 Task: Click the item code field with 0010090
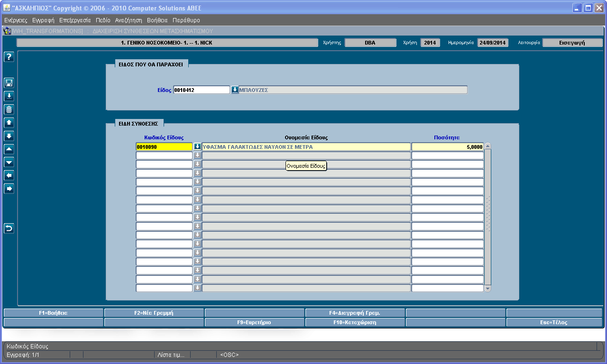pyautogui.click(x=164, y=147)
